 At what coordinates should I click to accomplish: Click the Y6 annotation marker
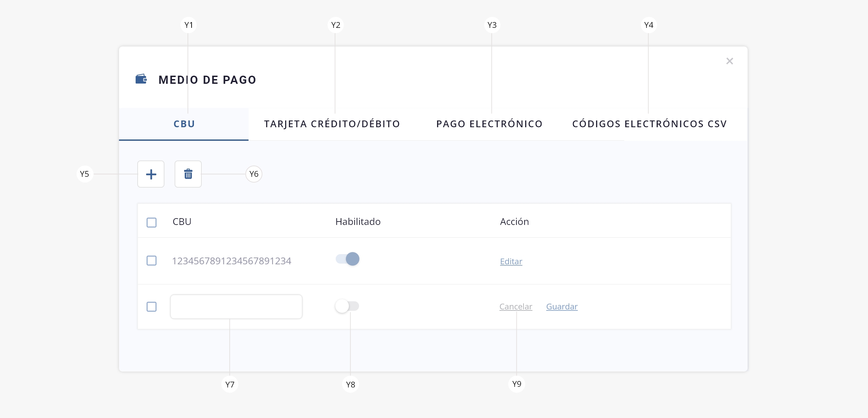(254, 174)
